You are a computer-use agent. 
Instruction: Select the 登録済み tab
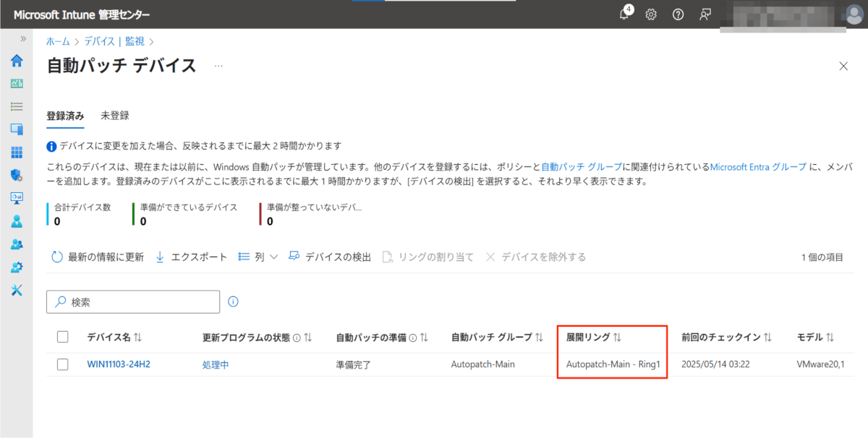(x=65, y=116)
